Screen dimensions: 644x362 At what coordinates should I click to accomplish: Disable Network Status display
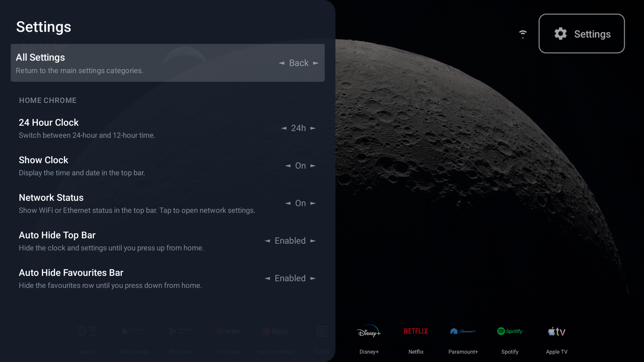coord(288,203)
